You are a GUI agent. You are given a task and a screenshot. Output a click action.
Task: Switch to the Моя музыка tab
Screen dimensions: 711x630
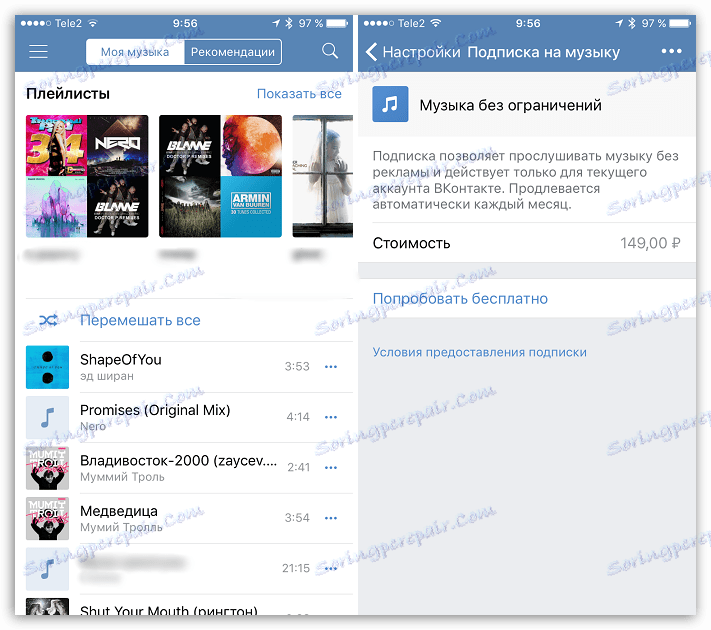tap(135, 52)
